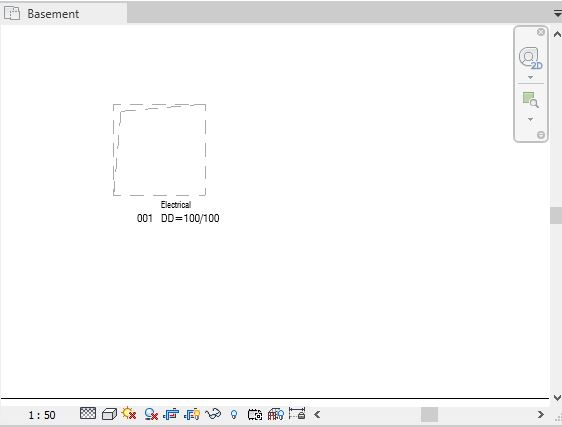Screen dimensions: 562x427
Task: Select the Electrical space label
Action: tap(176, 205)
